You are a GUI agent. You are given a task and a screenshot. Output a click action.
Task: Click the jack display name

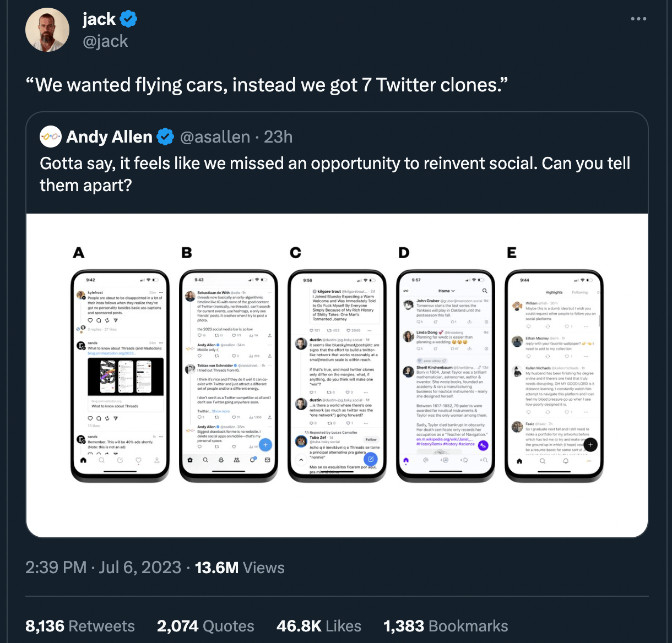tap(99, 19)
